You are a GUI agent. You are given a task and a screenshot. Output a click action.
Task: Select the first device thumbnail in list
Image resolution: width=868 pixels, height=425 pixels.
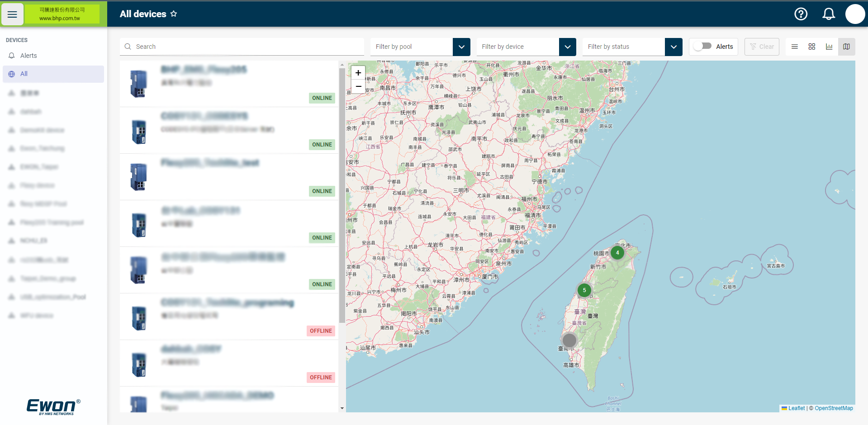click(139, 84)
